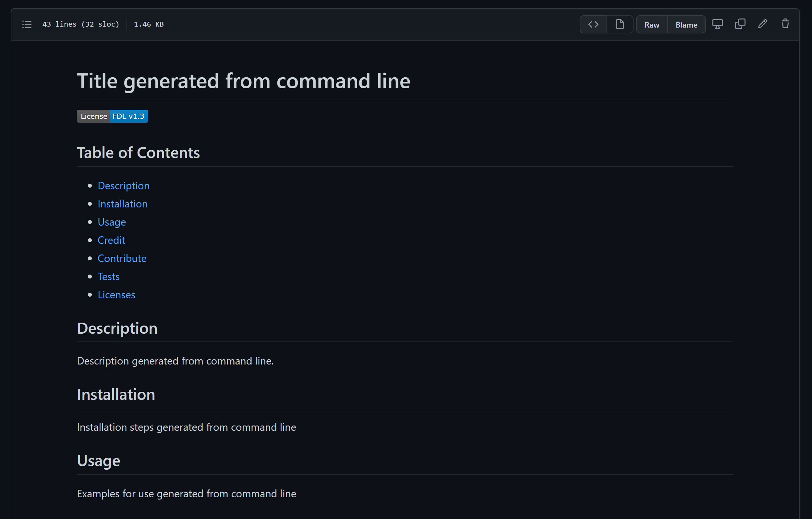Navigate to the Contribute link

(x=122, y=258)
